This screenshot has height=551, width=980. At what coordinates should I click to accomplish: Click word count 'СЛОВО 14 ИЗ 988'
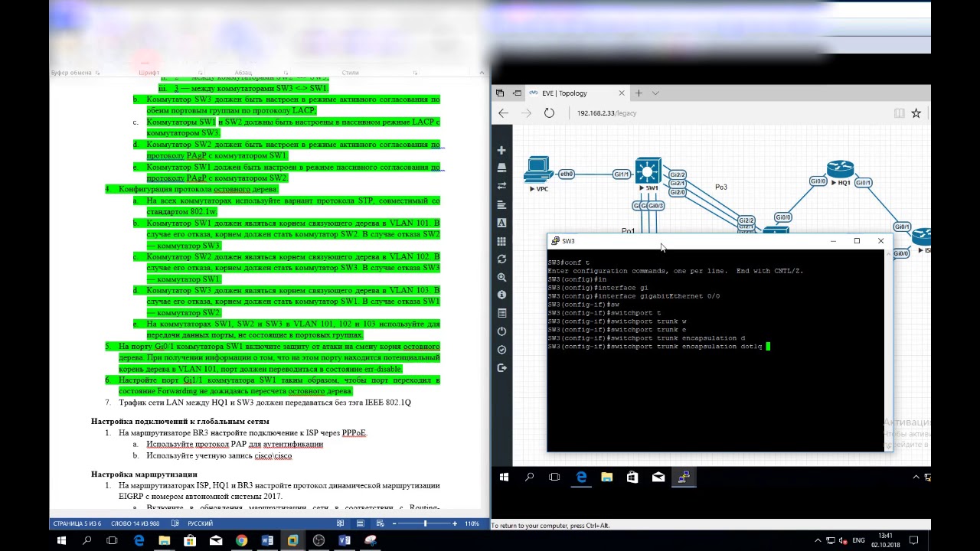(x=136, y=524)
